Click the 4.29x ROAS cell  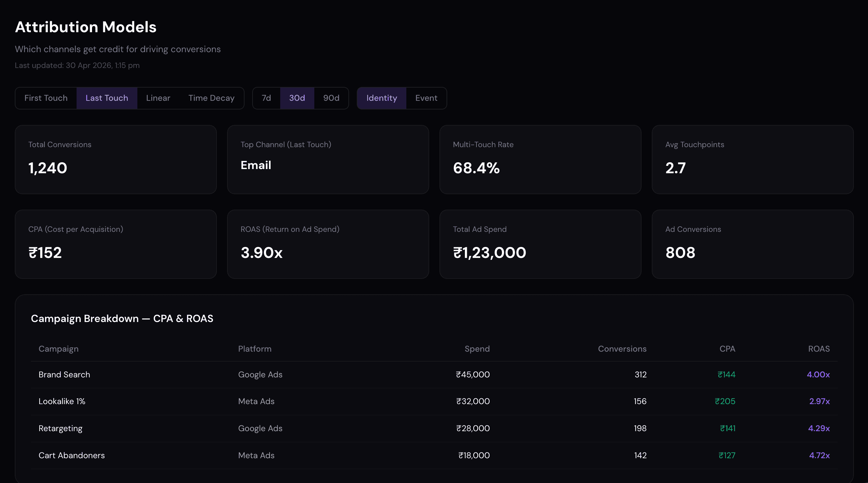tap(819, 428)
